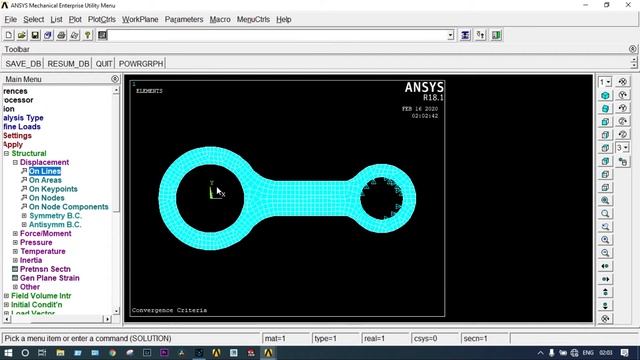Image resolution: width=640 pixels, height=360 pixels.
Task: Click the command prompt keyboard icon
Action: [x=102, y=35]
